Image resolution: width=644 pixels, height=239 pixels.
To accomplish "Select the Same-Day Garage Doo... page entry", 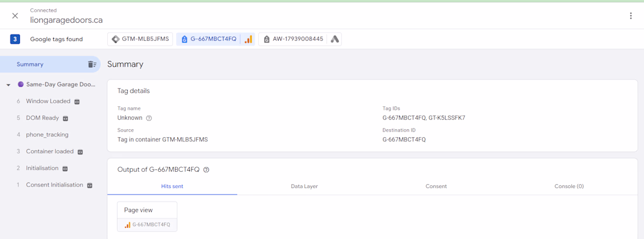I will 61,85.
